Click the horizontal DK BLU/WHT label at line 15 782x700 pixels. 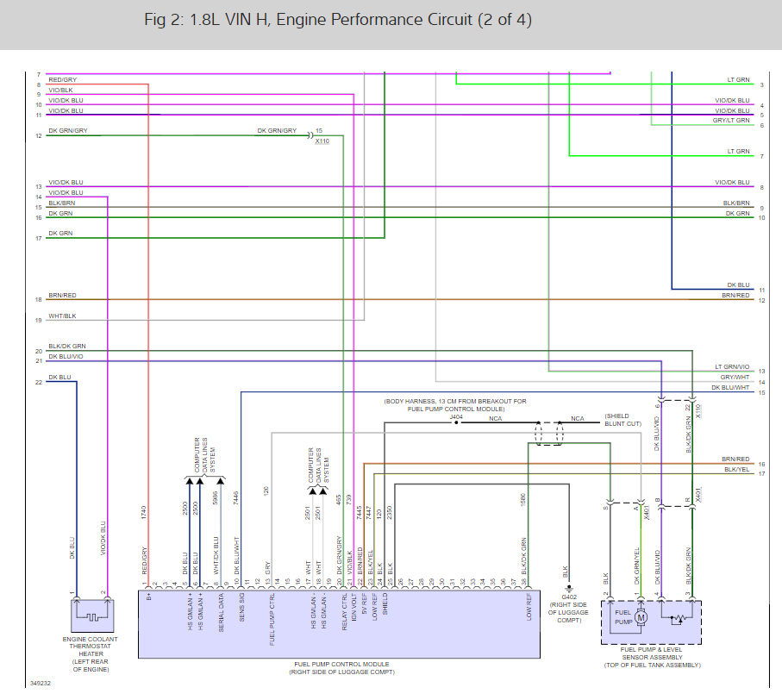tap(730, 387)
